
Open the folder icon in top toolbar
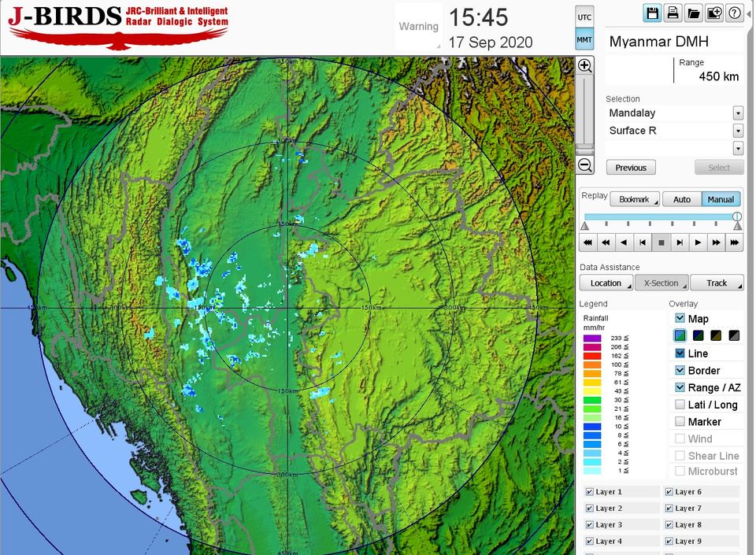[x=693, y=13]
